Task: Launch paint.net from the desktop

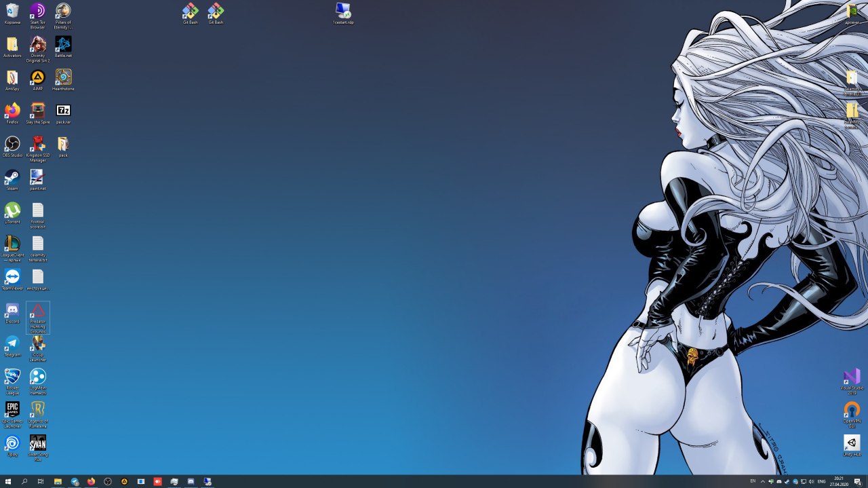Action: (38, 180)
